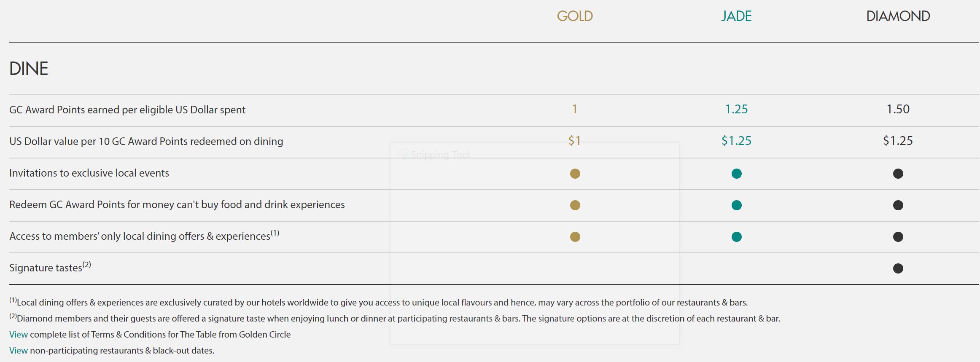Click the Gold dot for members' only dining offers
Image resolution: width=980 pixels, height=362 pixels.
[575, 237]
